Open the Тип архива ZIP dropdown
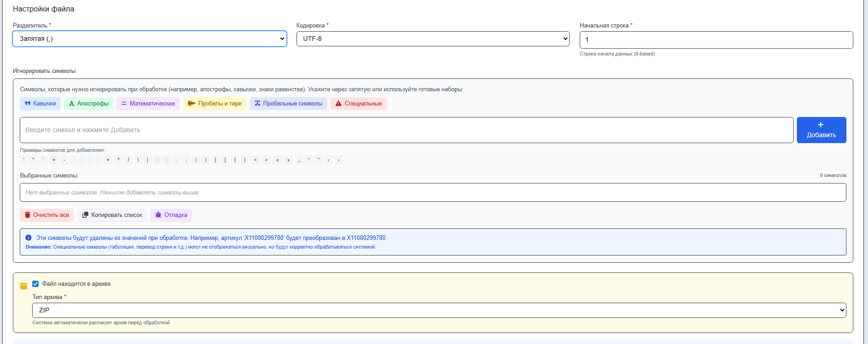868x344 pixels. point(439,311)
